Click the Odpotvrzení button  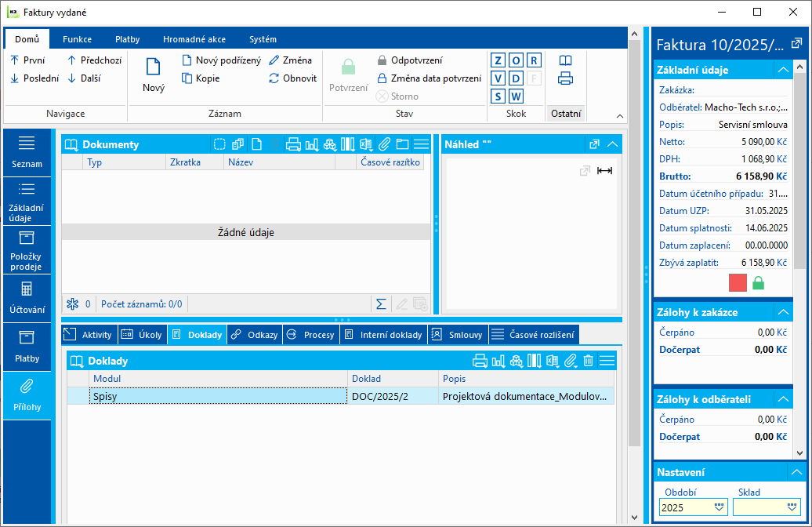click(x=410, y=60)
